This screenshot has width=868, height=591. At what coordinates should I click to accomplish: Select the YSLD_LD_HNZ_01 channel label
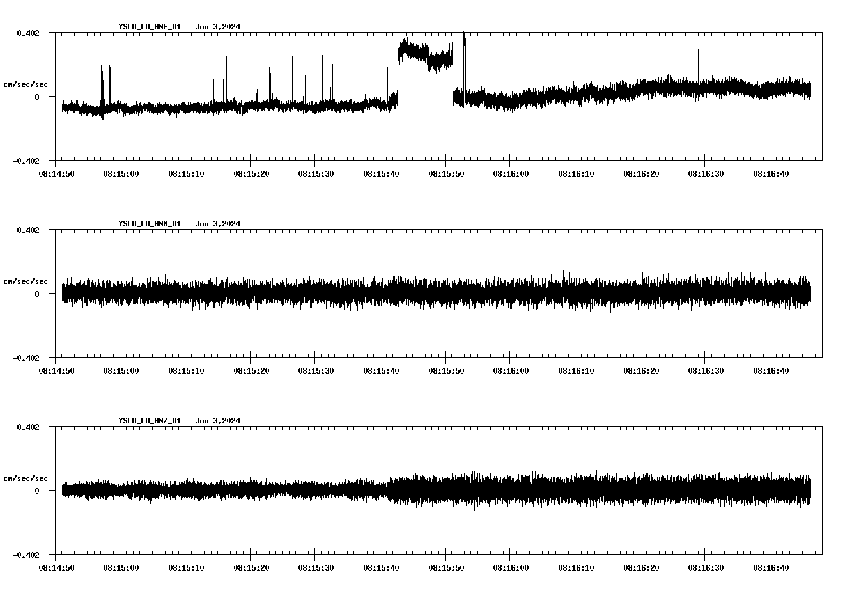click(x=149, y=421)
